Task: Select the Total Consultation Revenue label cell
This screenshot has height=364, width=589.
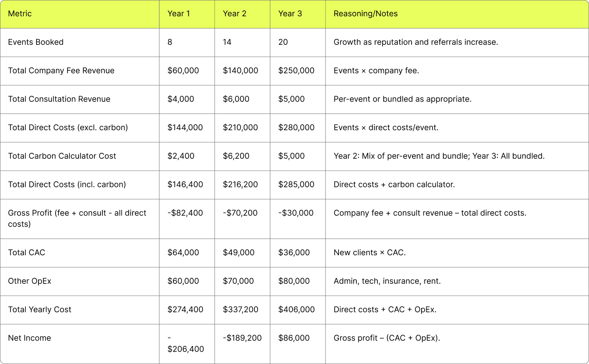Action: (59, 99)
